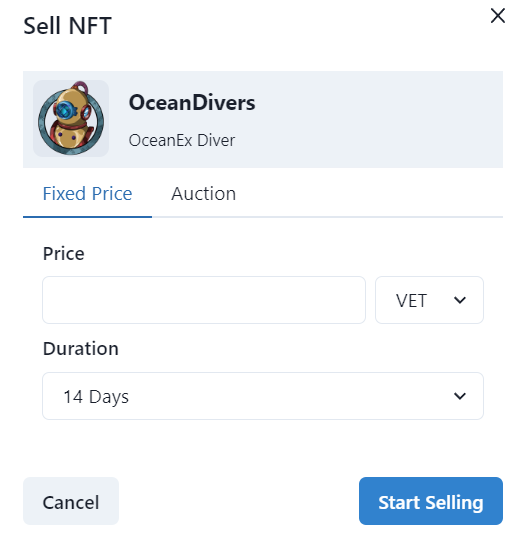Switch to the Fixed Price tab

[87, 194]
